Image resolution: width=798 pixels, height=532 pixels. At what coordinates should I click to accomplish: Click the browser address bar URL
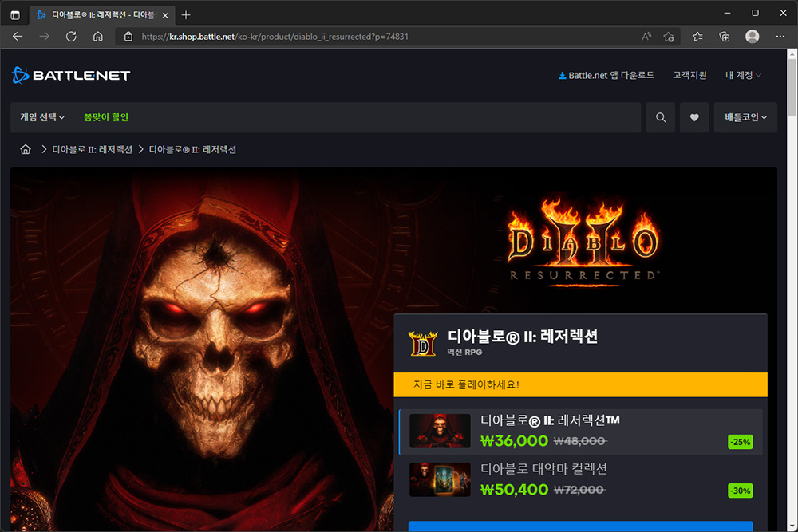pos(275,37)
